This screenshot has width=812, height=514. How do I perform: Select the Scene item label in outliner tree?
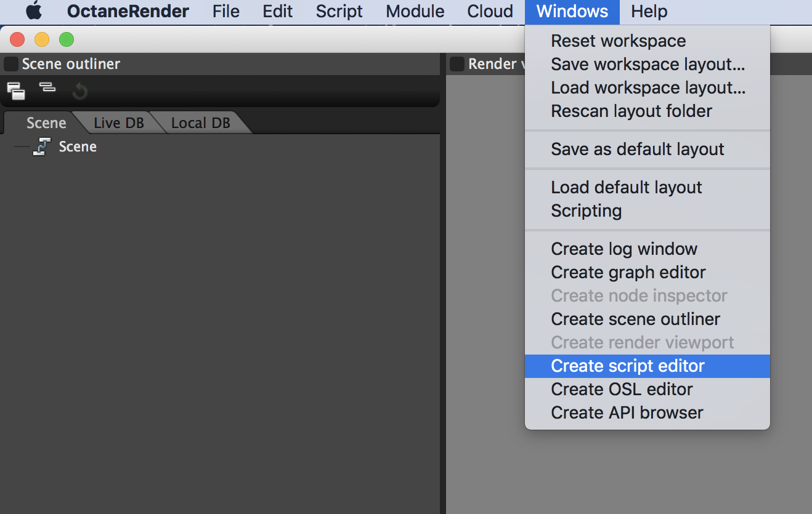coord(78,147)
